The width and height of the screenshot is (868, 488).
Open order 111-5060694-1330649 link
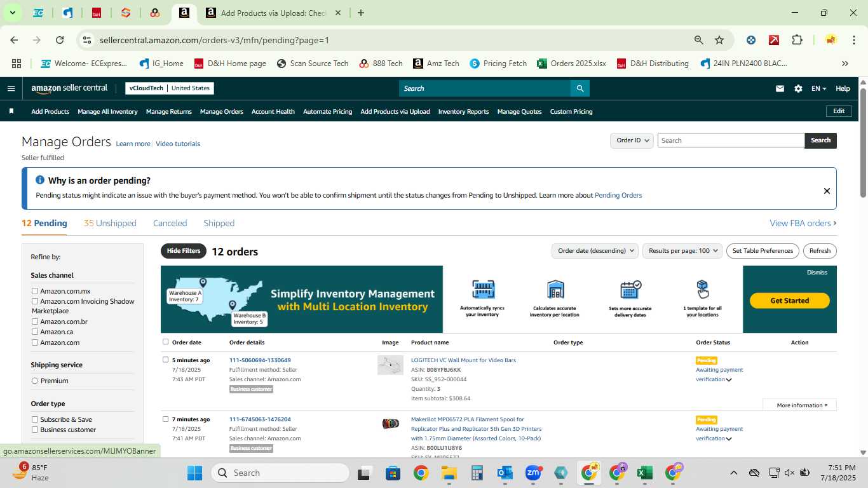coord(260,360)
